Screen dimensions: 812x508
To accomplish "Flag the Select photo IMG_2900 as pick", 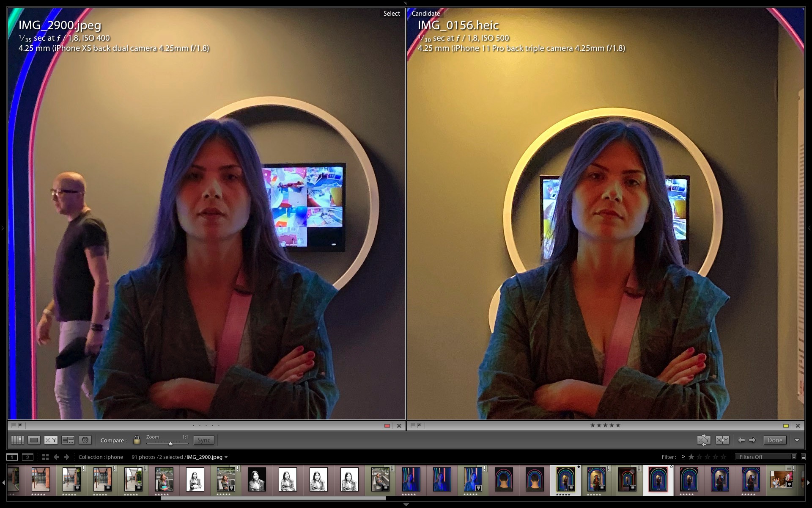I will (x=13, y=425).
